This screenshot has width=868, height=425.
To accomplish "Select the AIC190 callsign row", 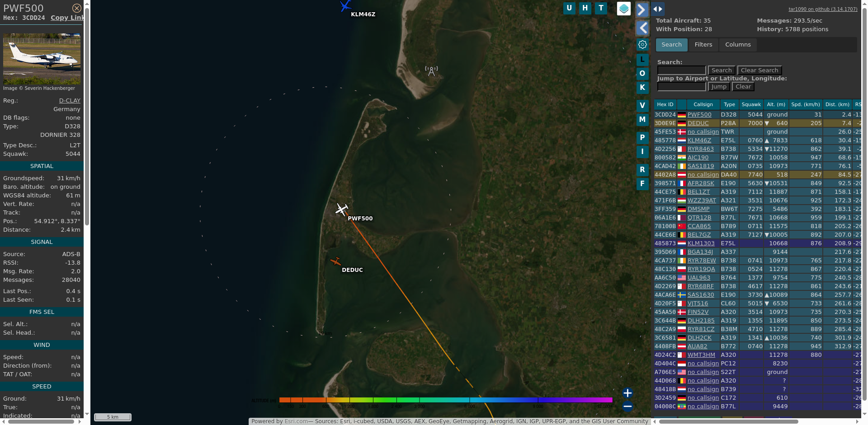I will [x=698, y=158].
